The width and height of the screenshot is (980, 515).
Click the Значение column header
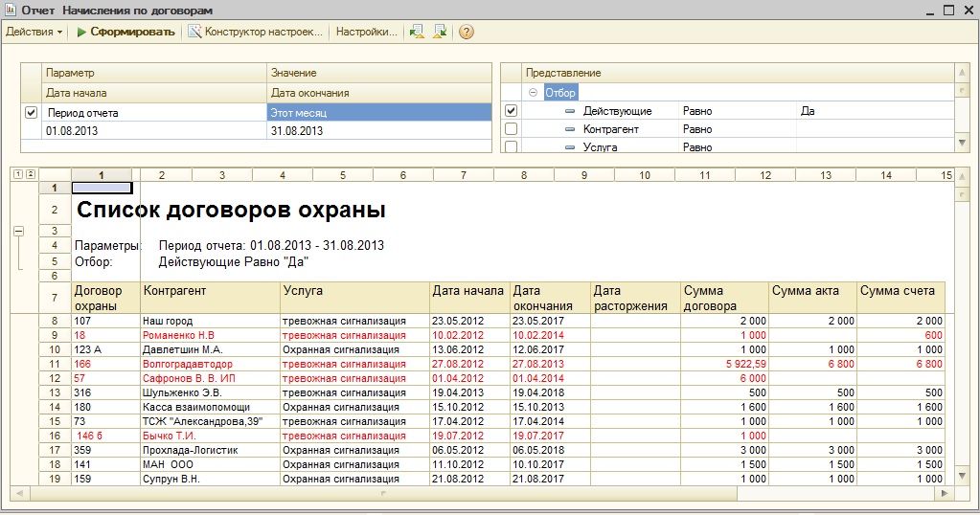(x=378, y=73)
